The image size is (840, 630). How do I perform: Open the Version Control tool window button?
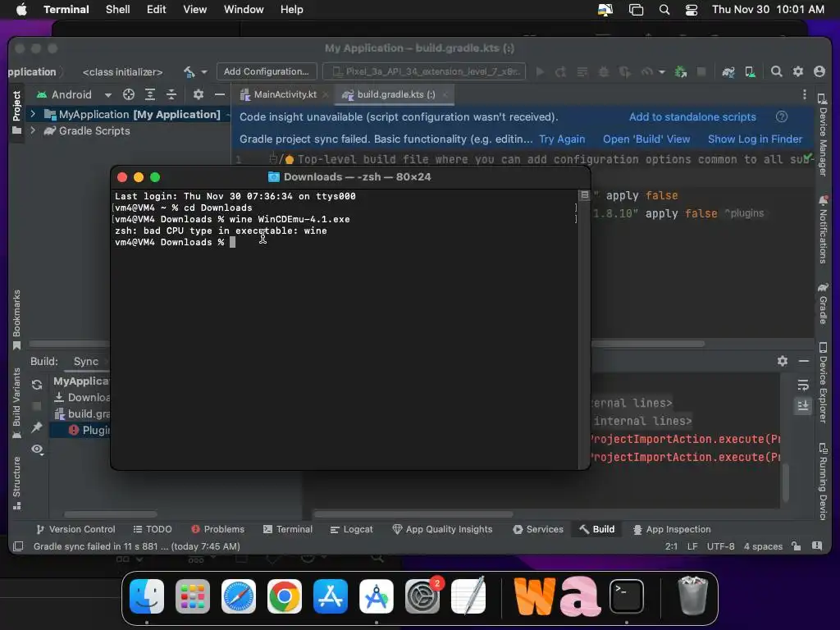click(x=75, y=529)
